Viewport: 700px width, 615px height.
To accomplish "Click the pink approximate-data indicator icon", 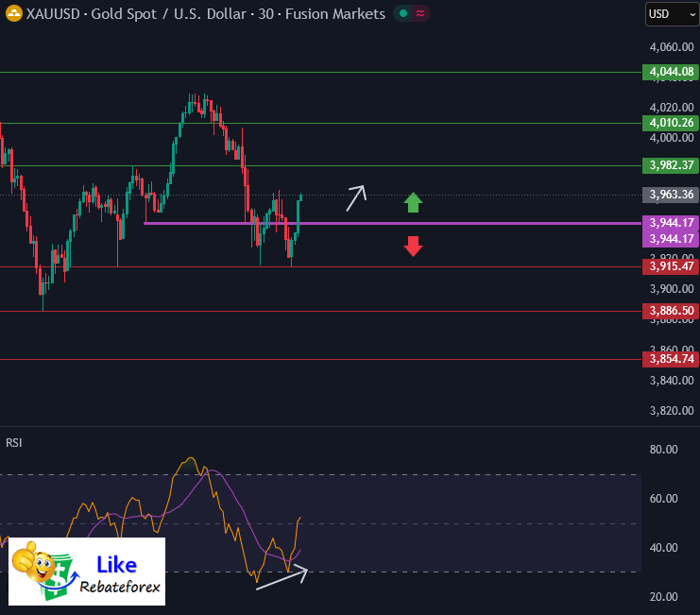I will tap(420, 14).
